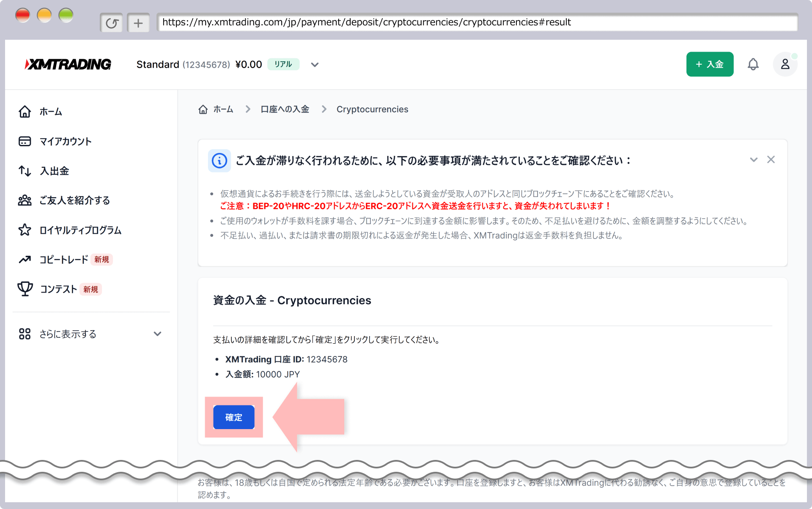Open a new browser tab with plus icon

[x=138, y=23]
